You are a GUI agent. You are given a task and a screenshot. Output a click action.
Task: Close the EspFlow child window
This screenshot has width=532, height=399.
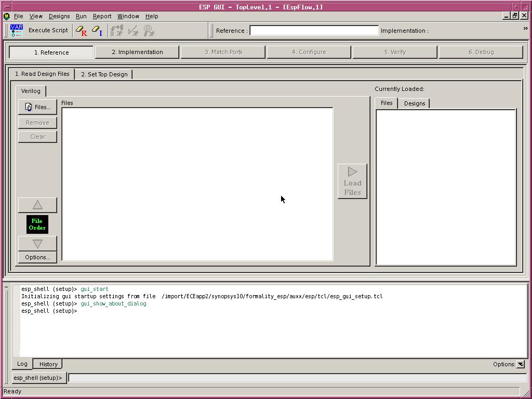pos(524,16)
